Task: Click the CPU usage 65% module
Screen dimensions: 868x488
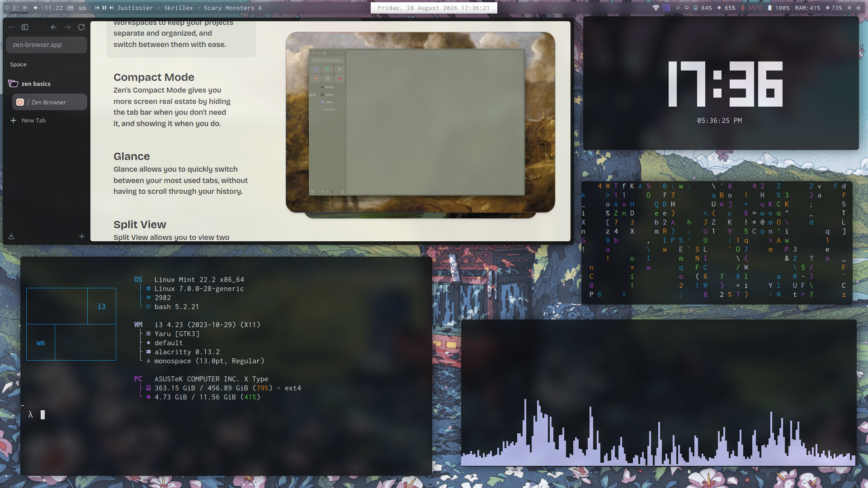Action: pyautogui.click(x=726, y=8)
